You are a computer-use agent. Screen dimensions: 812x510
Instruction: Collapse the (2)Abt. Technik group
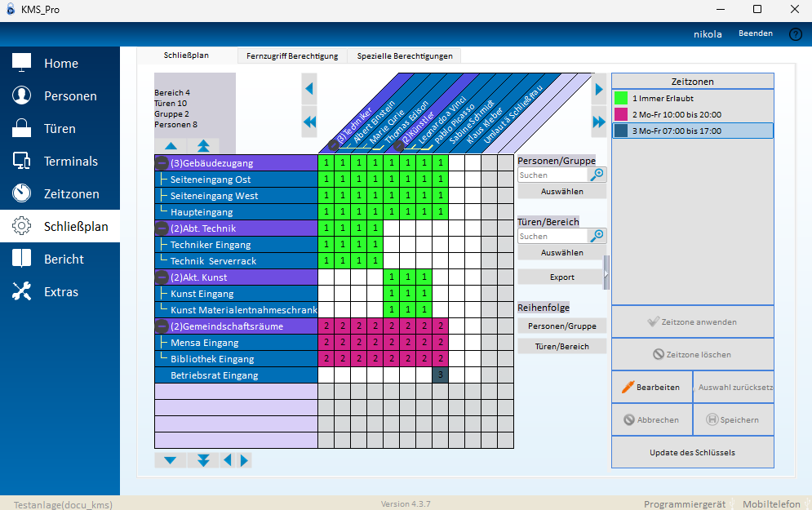162,228
